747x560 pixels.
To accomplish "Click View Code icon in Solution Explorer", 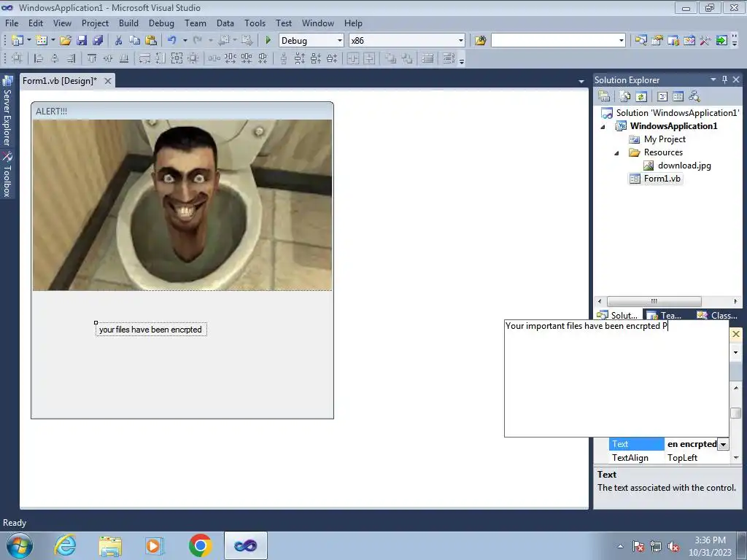I will (x=662, y=97).
